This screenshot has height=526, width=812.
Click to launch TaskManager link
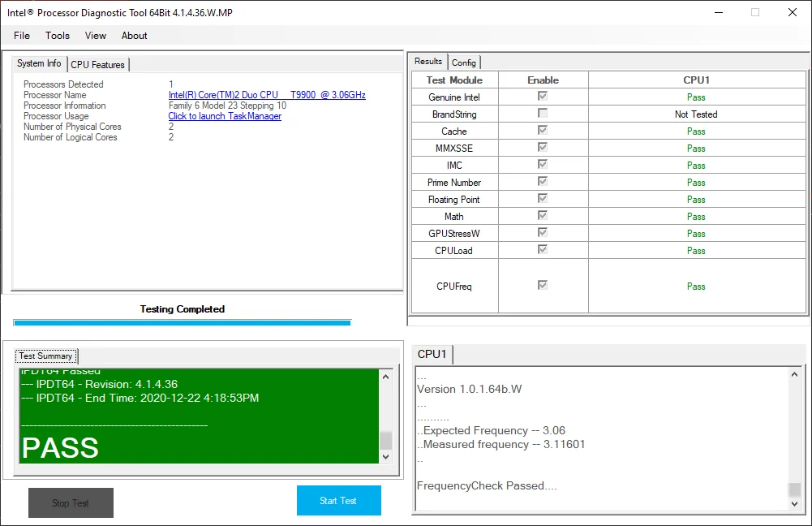pyautogui.click(x=225, y=116)
